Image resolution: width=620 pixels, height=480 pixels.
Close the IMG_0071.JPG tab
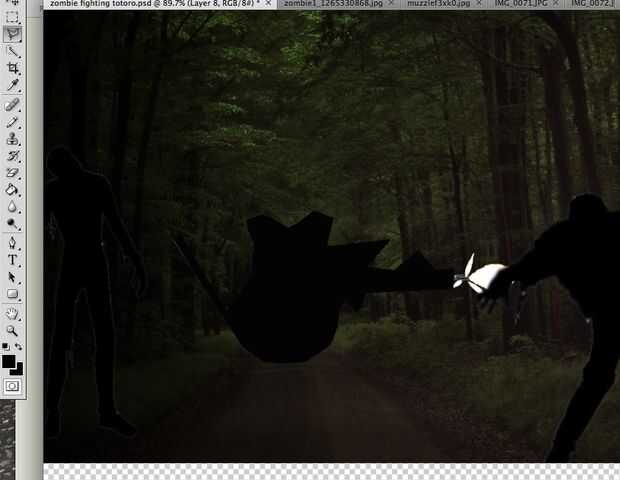556,3
